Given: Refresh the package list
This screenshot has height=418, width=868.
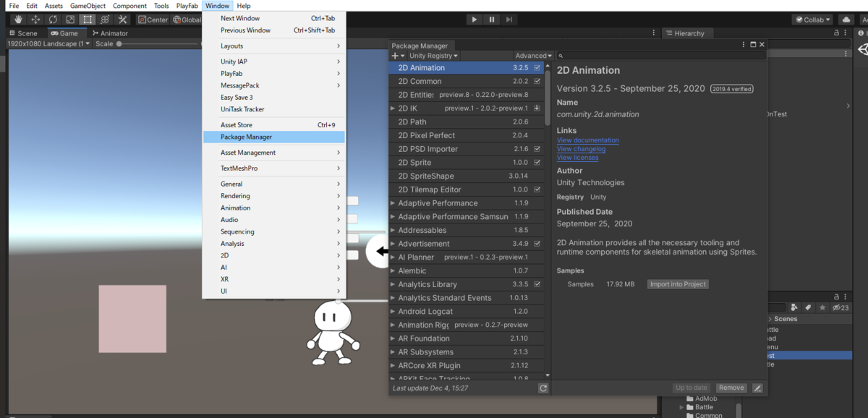Looking at the screenshot, I should 543,388.
